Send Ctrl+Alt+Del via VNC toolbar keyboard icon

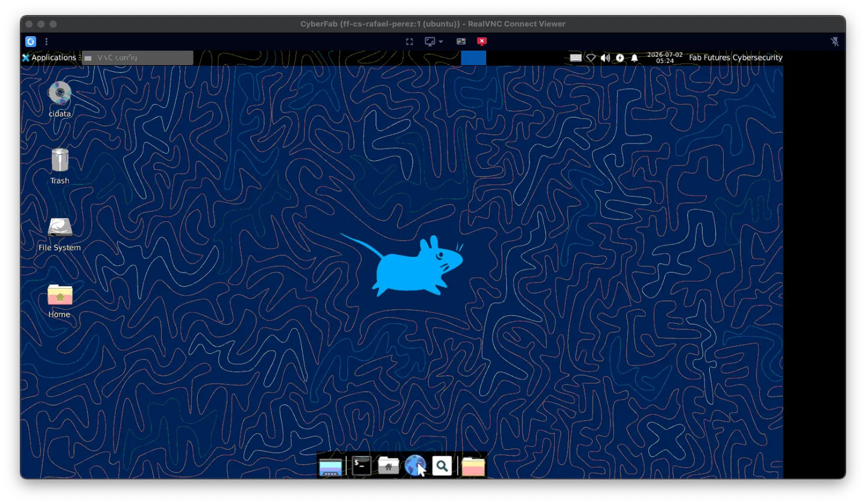point(461,42)
